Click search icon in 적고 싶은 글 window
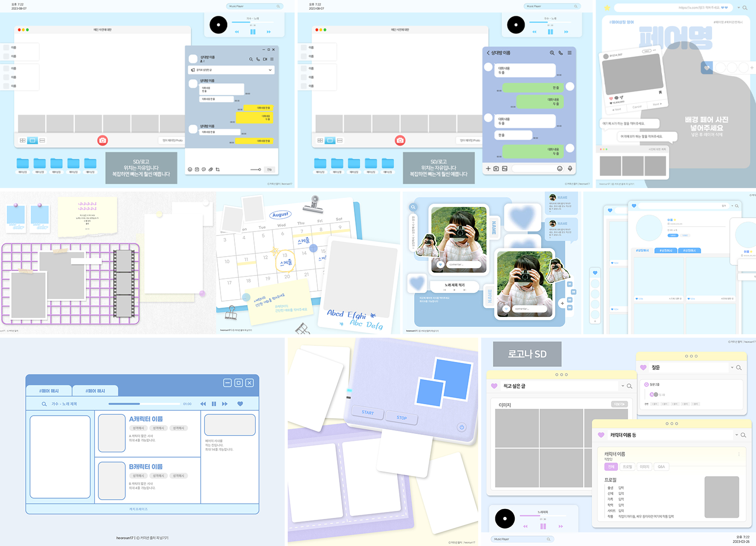756x546 pixels. (630, 386)
